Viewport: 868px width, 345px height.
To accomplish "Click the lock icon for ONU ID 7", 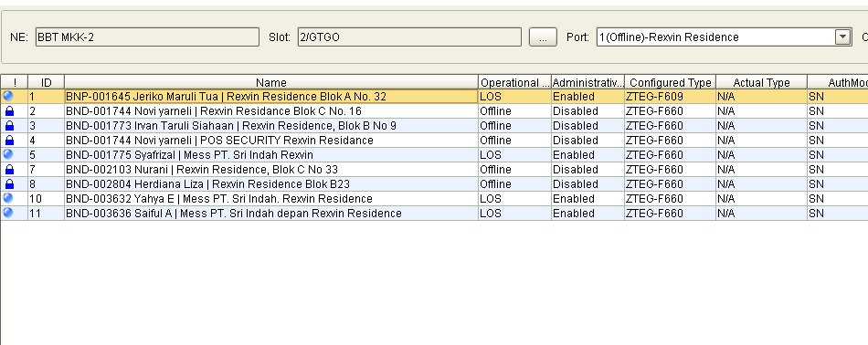I will 9,169.
